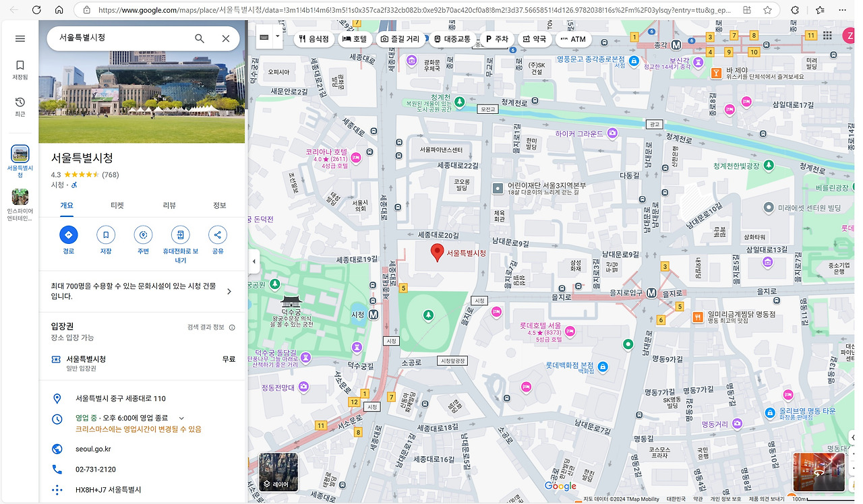The image size is (863, 504).
Task: Toggle the keyboard input tool icon
Action: coord(264,36)
